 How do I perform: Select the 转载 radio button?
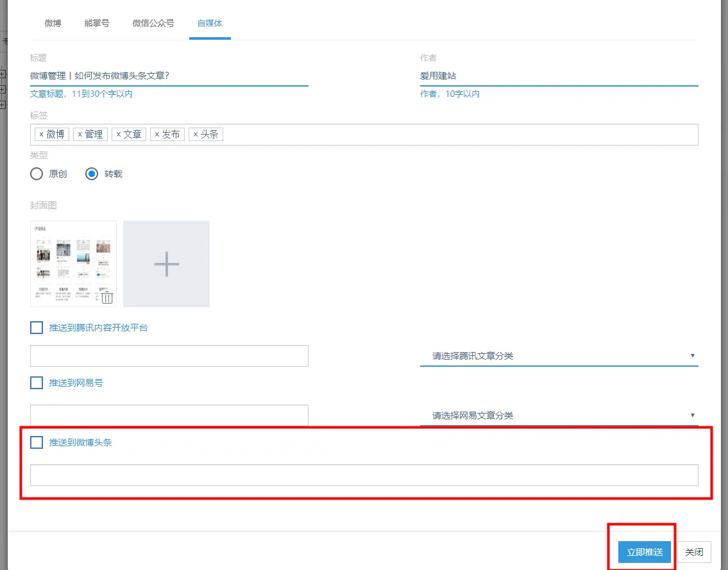(92, 174)
